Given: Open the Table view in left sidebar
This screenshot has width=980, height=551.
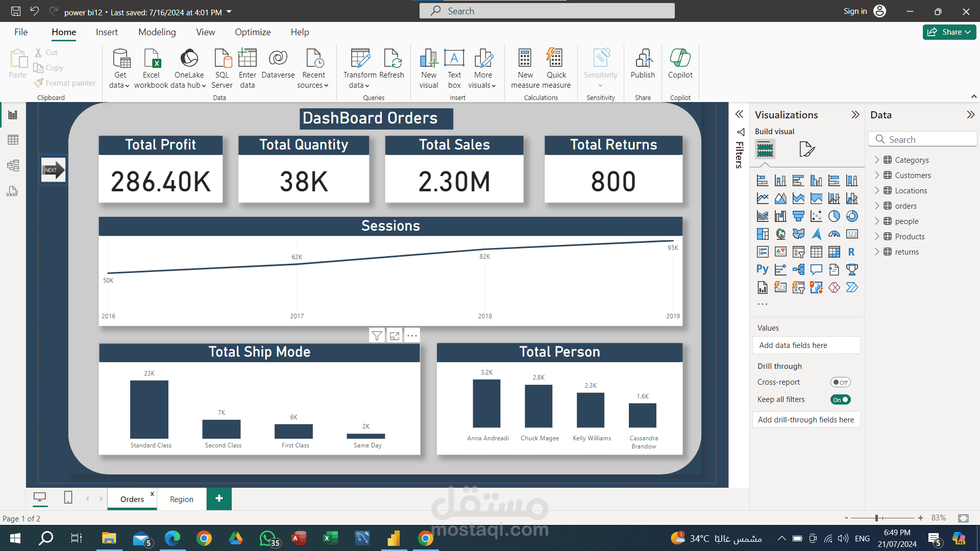Looking at the screenshot, I should (13, 140).
